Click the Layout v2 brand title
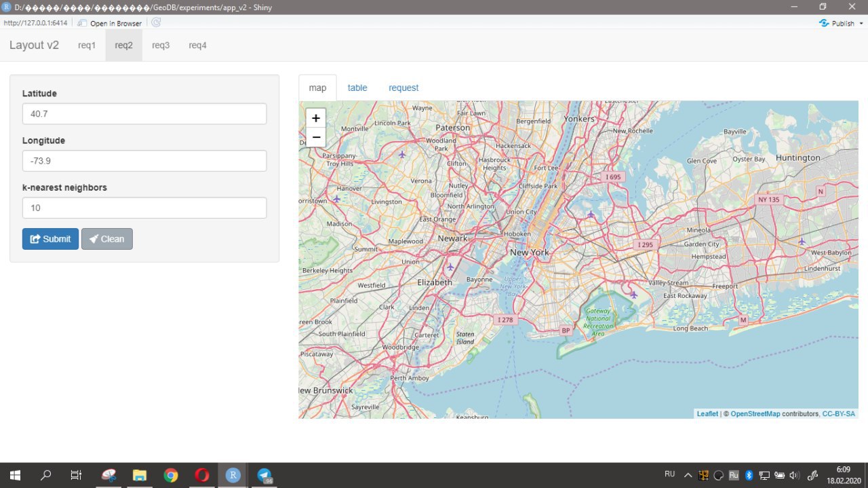 34,45
